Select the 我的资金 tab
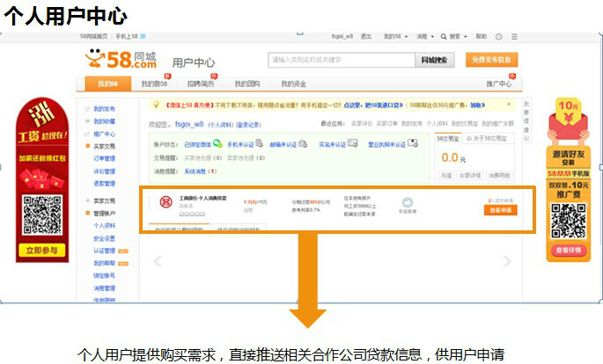The height and width of the screenshot is (364, 603). click(293, 84)
